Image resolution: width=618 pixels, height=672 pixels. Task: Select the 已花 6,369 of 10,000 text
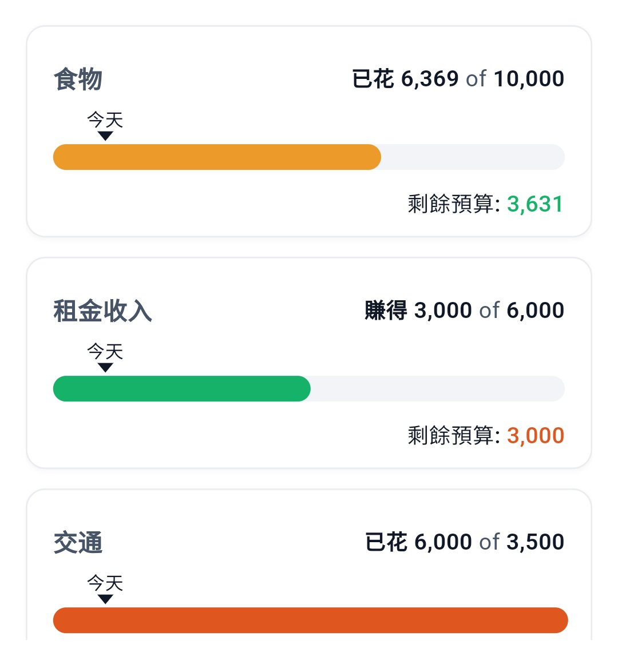coord(458,79)
